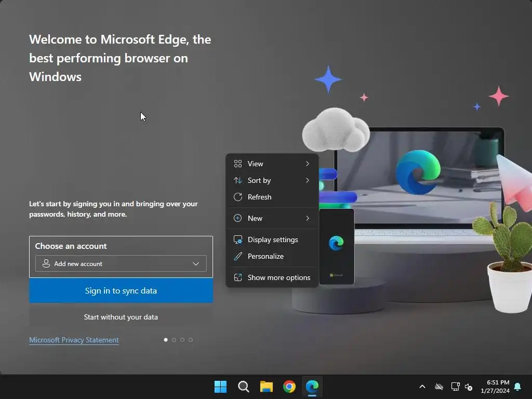The height and width of the screenshot is (399, 532).
Task: Open the taskbar Search icon
Action: click(x=243, y=387)
